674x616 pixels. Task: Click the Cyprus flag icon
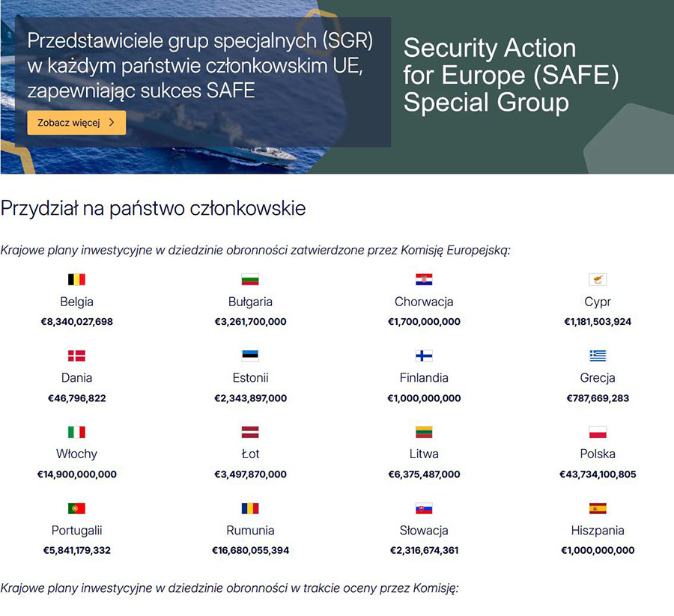click(598, 280)
